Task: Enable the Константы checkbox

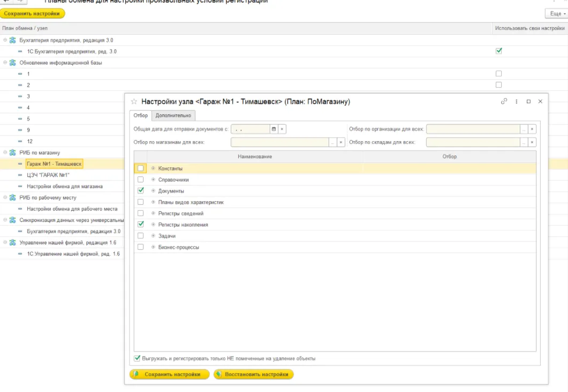Action: [x=141, y=168]
